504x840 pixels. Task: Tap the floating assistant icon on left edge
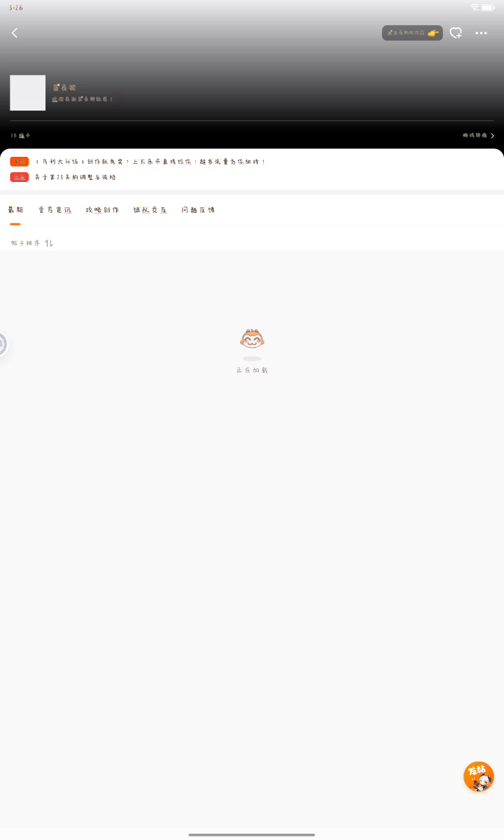3,344
